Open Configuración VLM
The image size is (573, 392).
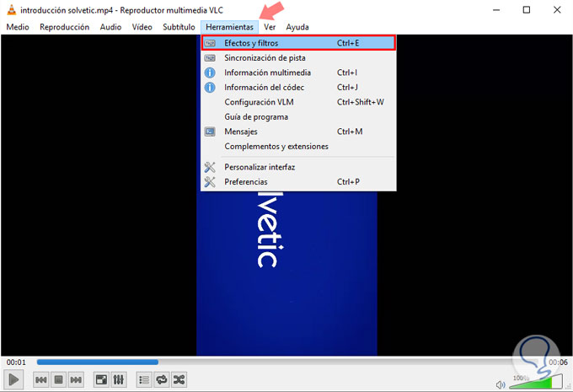pos(298,102)
